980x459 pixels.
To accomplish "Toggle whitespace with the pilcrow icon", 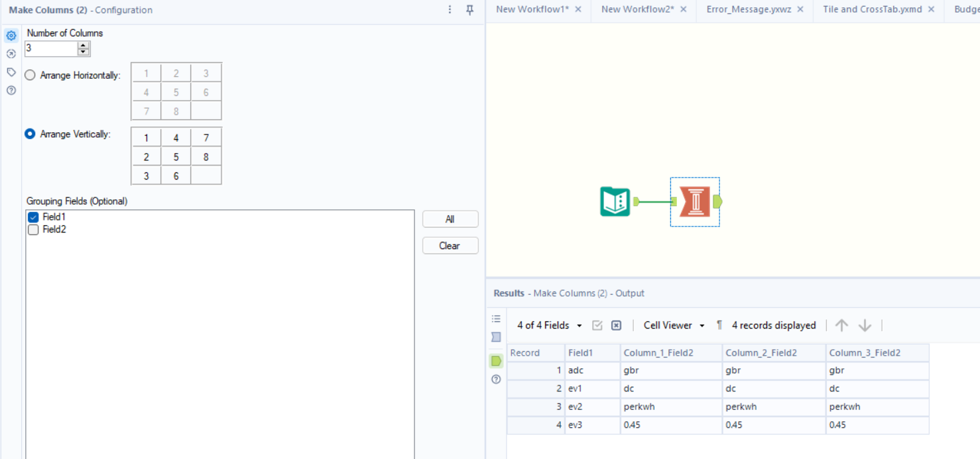I will pyautogui.click(x=719, y=325).
